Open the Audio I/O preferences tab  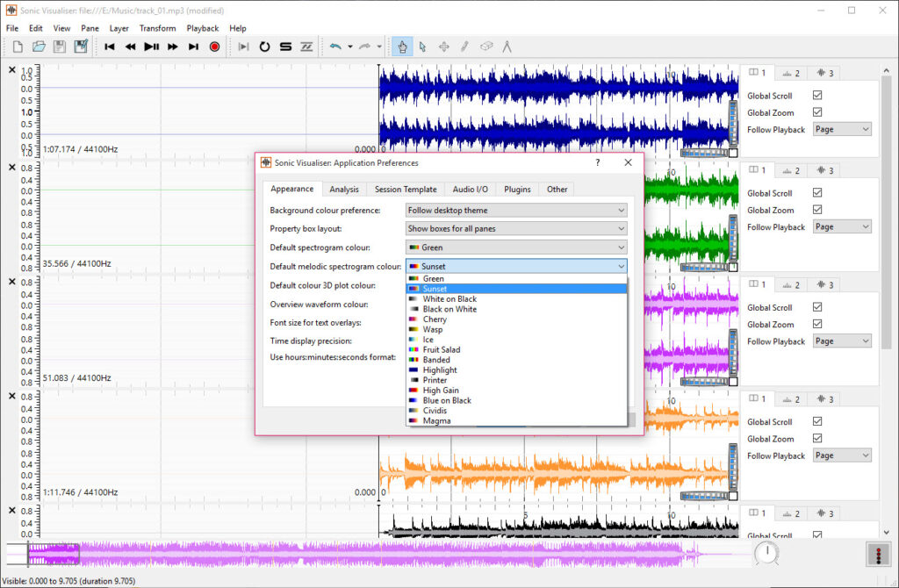tap(471, 189)
